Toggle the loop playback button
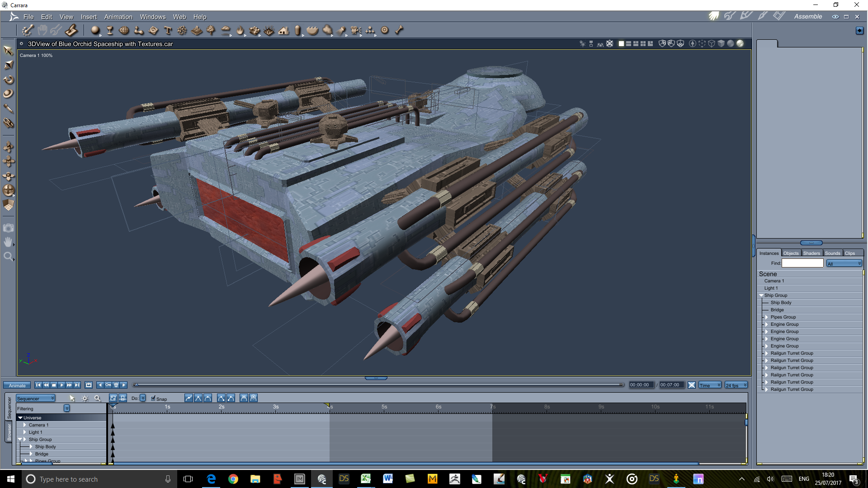The width and height of the screenshot is (868, 488). pyautogui.click(x=89, y=385)
